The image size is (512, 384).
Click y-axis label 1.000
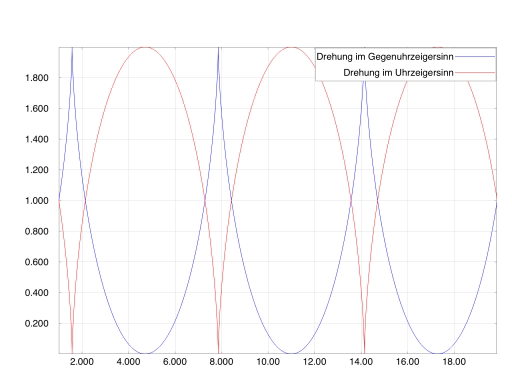point(37,201)
